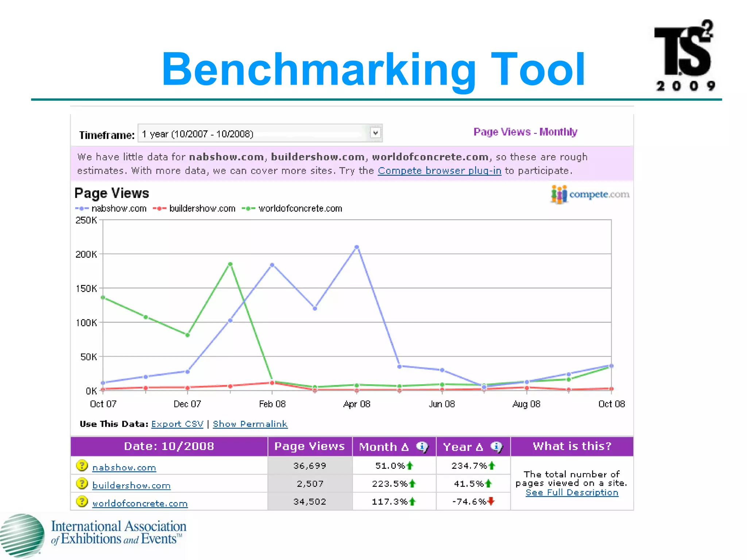Screen dimensions: 747x560
Task: Click the green up arrow beside 223.5%
Action: pos(412,483)
